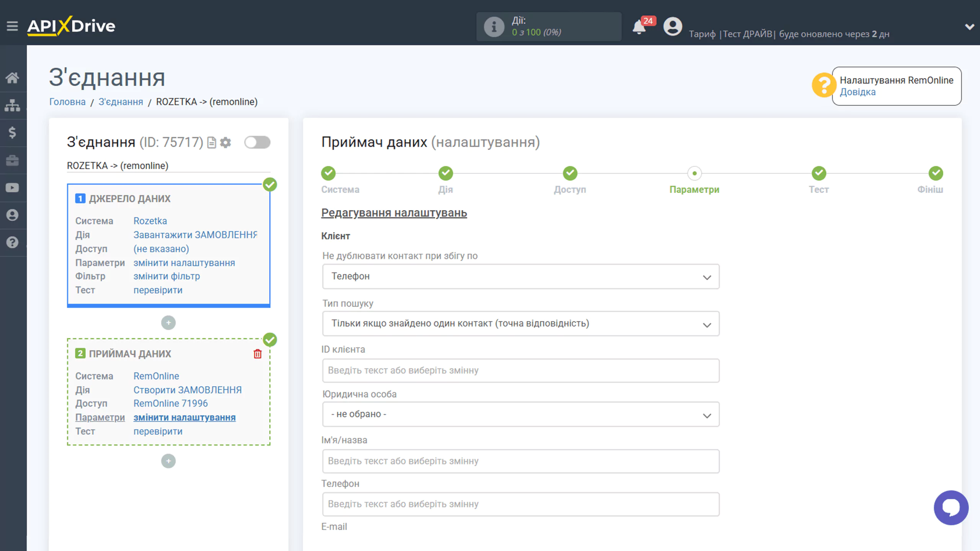Open the help question sidebar icon
The width and height of the screenshot is (980, 551).
(x=12, y=242)
